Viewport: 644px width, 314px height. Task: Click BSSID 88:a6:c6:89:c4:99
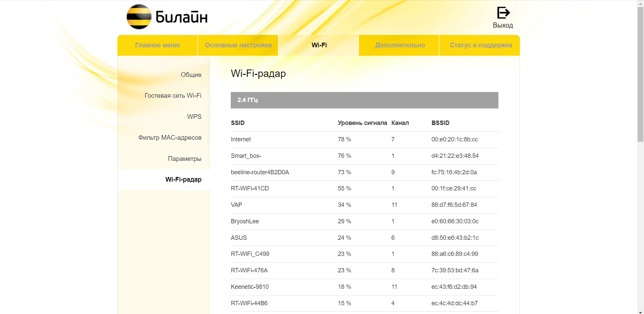point(454,254)
